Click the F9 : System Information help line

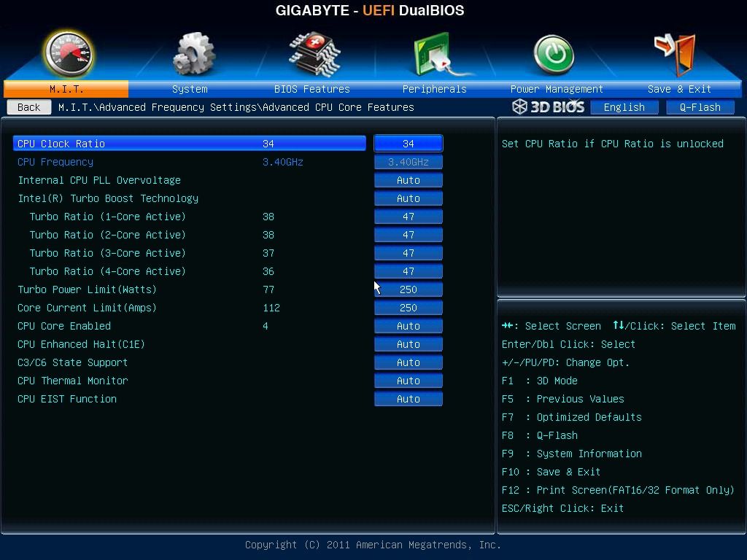pos(572,454)
